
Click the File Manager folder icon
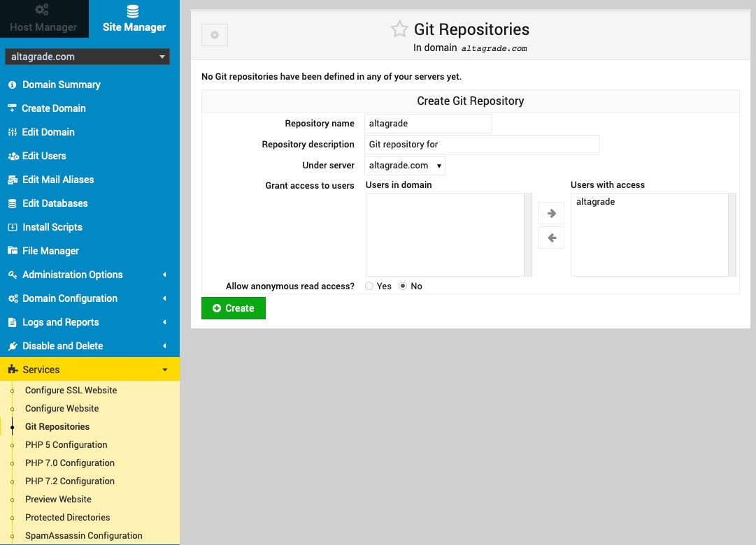[13, 251]
